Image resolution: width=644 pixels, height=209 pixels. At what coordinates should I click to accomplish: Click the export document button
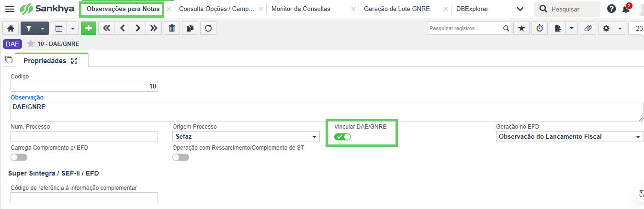pyautogui.click(x=557, y=28)
